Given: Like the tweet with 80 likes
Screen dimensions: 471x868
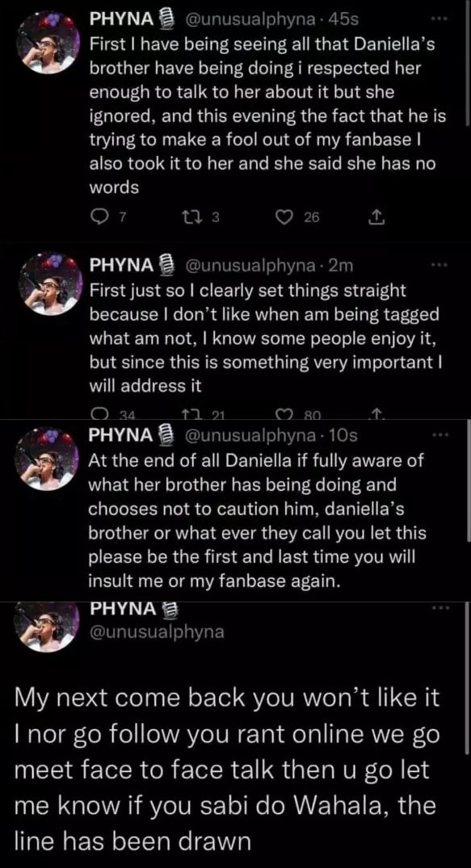Looking at the screenshot, I should [287, 413].
